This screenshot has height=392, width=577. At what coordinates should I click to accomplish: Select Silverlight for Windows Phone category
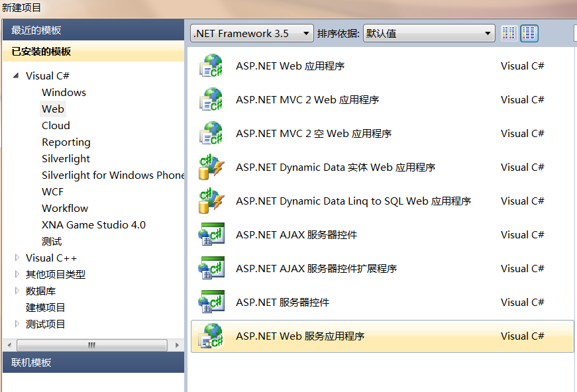[x=113, y=175]
